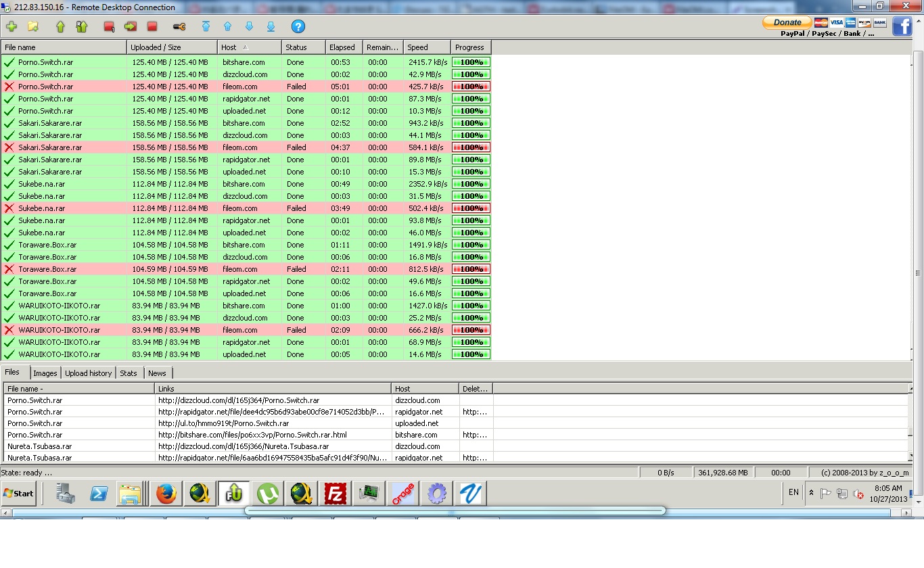The width and height of the screenshot is (924, 568).
Task: Click the EN language indicator
Action: 793,492
